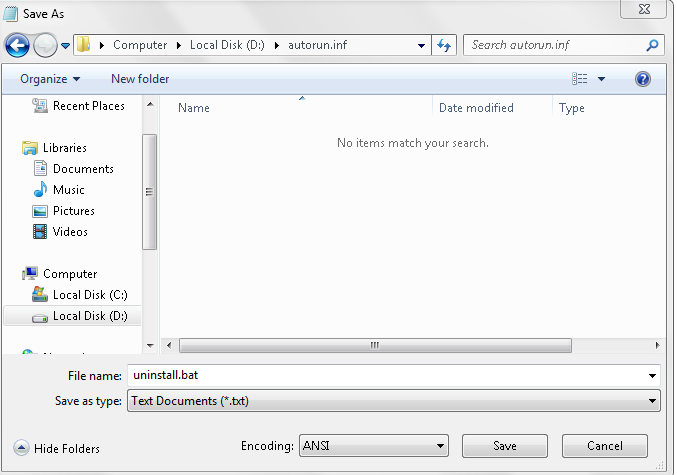Click the Local Disk (D:) drive icon
This screenshot has width=677, height=475.
pos(40,318)
